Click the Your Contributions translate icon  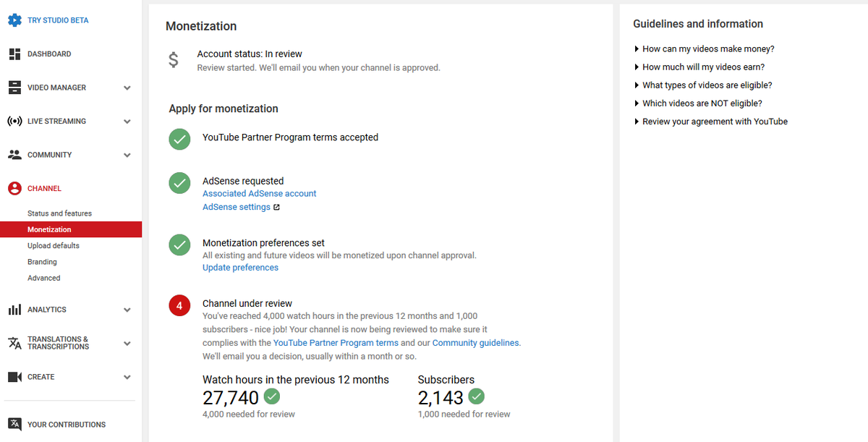coord(14,425)
